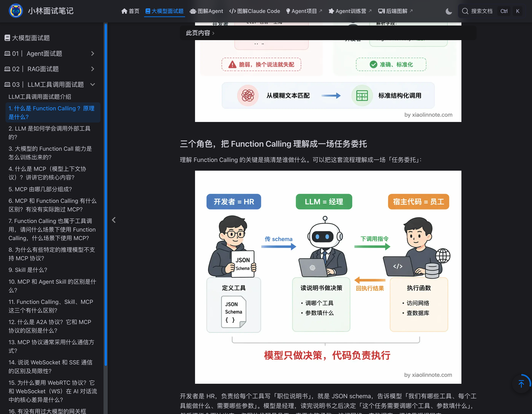Image resolution: width=532 pixels, height=414 pixels.
Task: Open the 首页 home tab
Action: point(130,11)
